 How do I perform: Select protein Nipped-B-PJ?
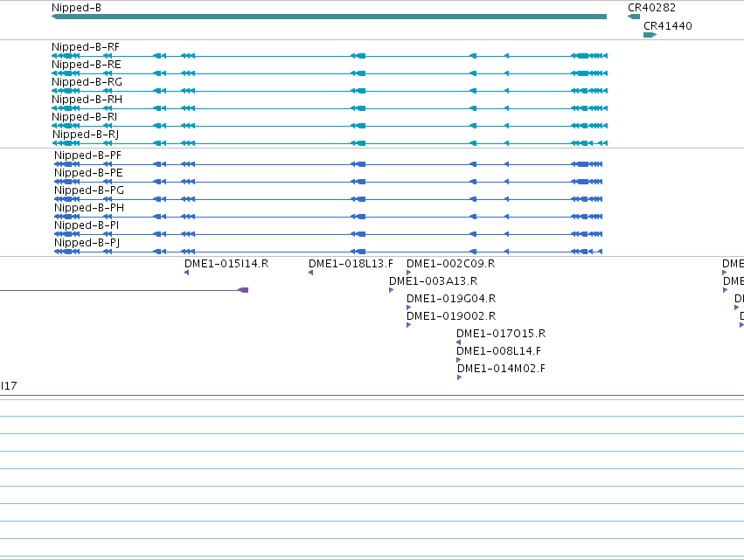329,252
